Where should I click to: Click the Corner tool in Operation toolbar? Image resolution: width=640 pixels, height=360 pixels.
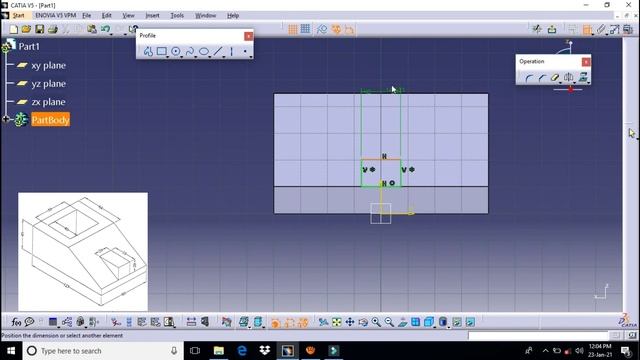pos(529,78)
